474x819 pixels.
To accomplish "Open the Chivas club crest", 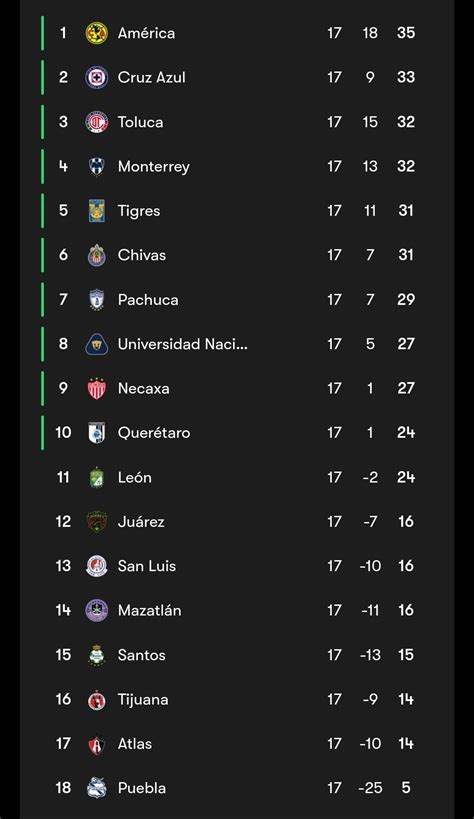I will [x=97, y=255].
